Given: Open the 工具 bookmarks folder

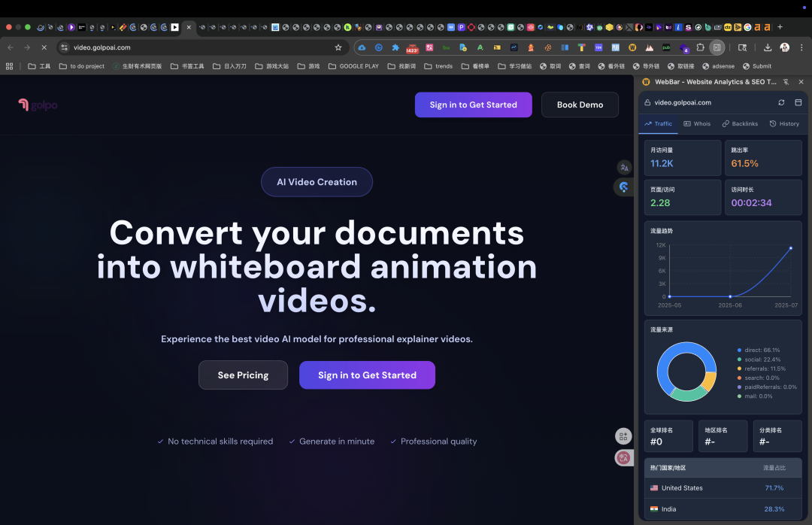Looking at the screenshot, I should pos(39,66).
